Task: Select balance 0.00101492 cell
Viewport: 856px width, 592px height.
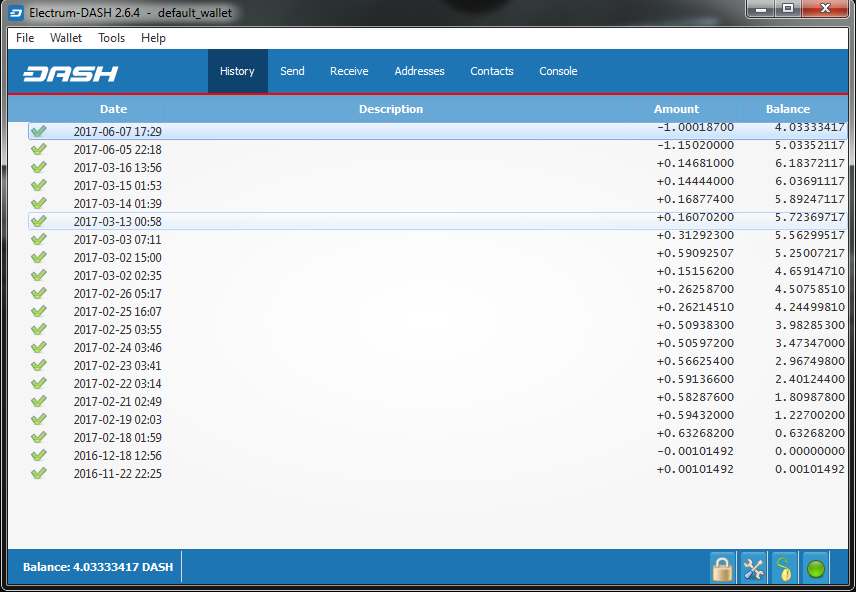Action: pos(810,470)
